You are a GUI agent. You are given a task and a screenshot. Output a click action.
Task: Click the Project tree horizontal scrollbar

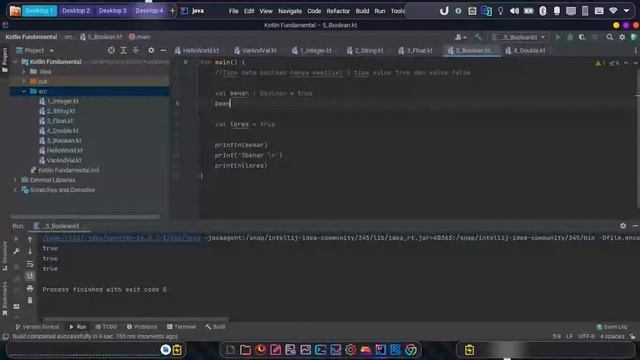pyautogui.click(x=85, y=217)
